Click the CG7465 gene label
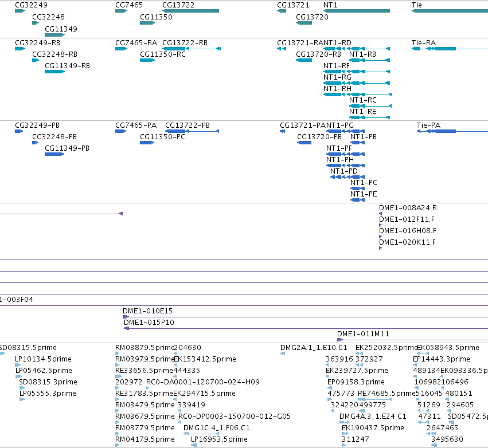Viewport: 488px width, 448px height. pos(129,5)
